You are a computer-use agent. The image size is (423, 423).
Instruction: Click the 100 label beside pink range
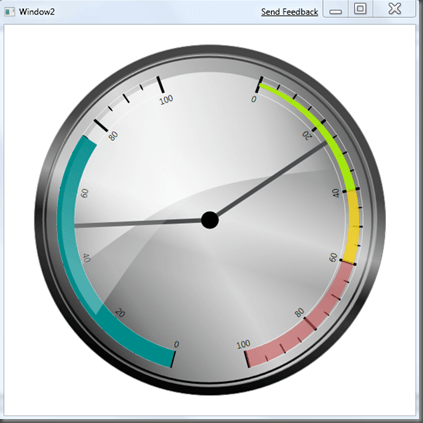click(243, 345)
